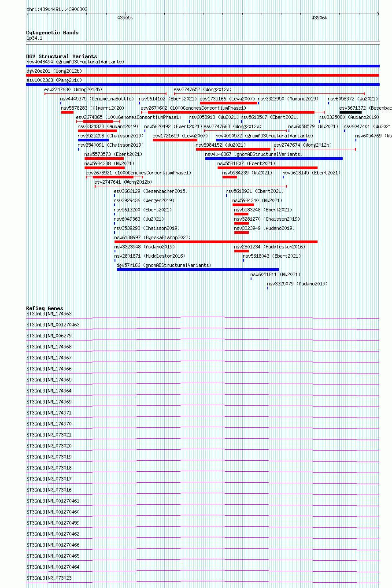Open nsv4445375 (GenomeinaBottle) variant
The width and height of the screenshot is (392, 588).
tap(97, 99)
